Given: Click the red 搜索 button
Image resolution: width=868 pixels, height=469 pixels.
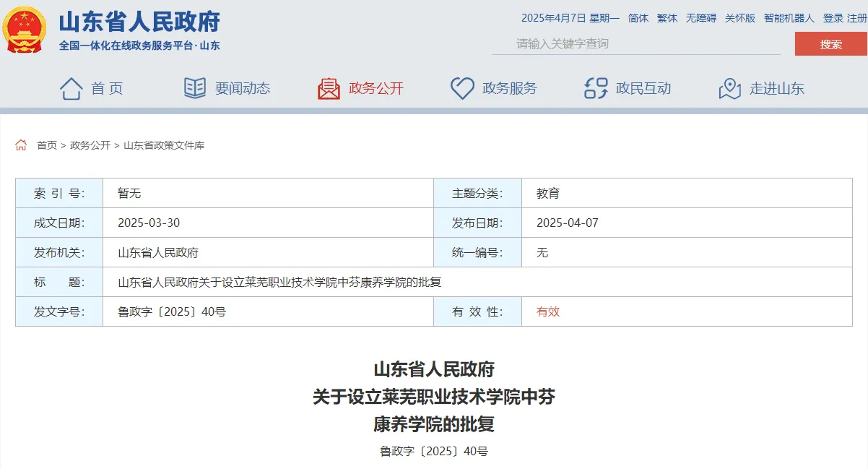Looking at the screenshot, I should coord(830,43).
